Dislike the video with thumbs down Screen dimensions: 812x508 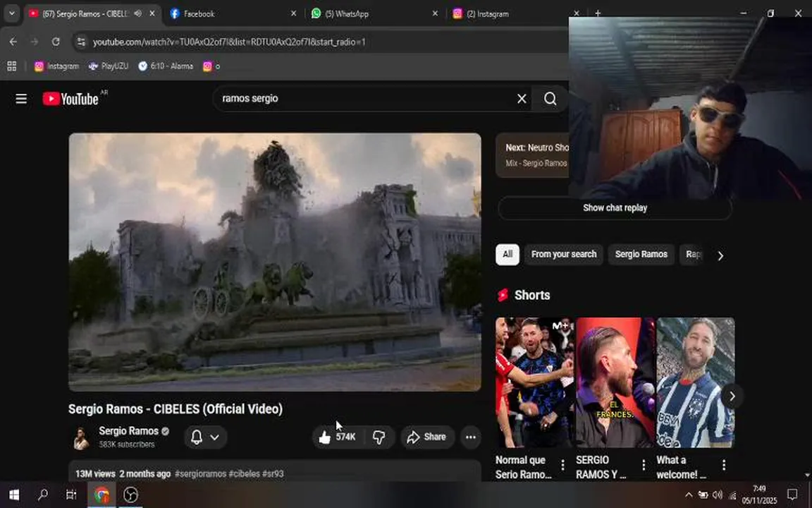click(x=379, y=437)
